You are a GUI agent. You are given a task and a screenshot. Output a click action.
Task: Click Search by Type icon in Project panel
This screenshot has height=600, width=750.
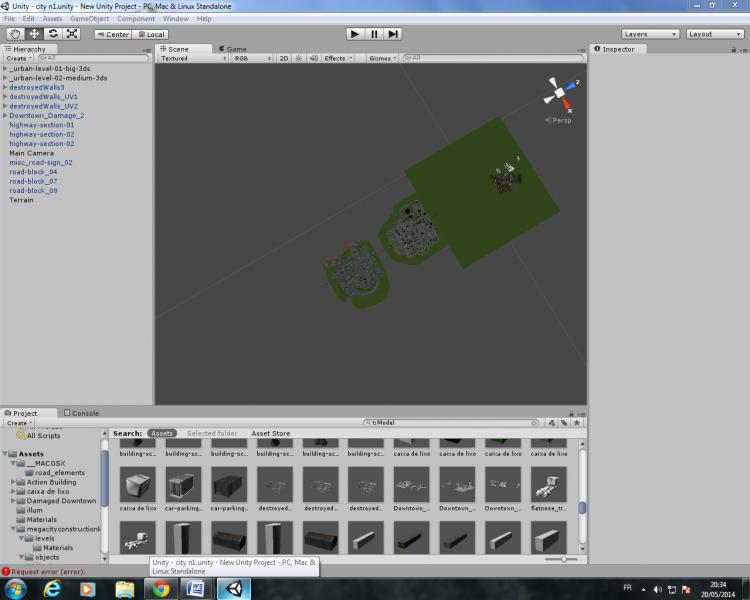[551, 423]
